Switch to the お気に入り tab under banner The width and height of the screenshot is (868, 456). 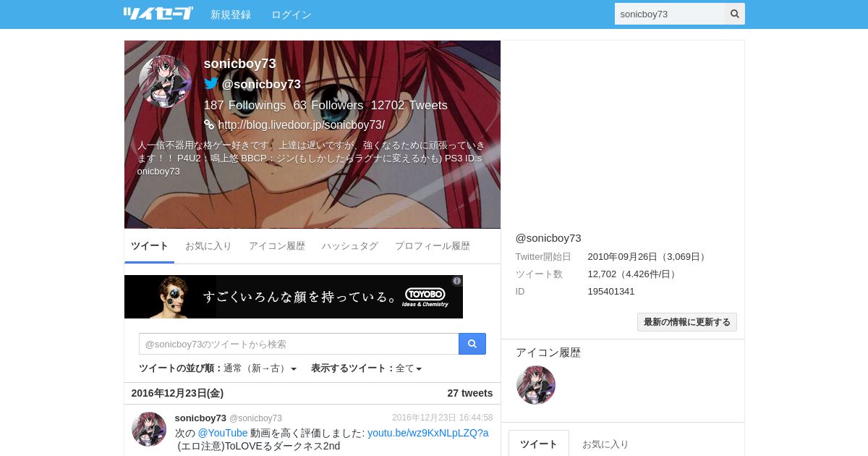[x=208, y=246]
